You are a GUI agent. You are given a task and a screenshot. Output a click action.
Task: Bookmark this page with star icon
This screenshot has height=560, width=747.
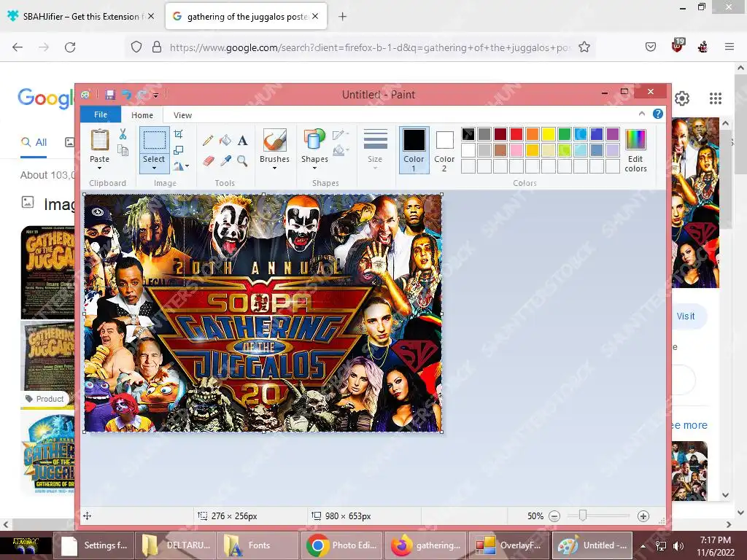(584, 47)
